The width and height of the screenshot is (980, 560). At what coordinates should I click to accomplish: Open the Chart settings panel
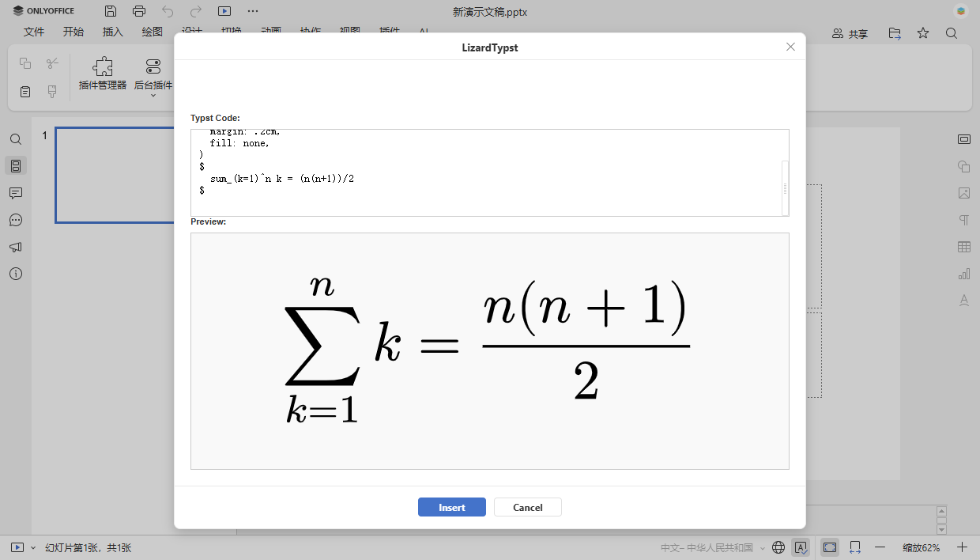(x=964, y=273)
